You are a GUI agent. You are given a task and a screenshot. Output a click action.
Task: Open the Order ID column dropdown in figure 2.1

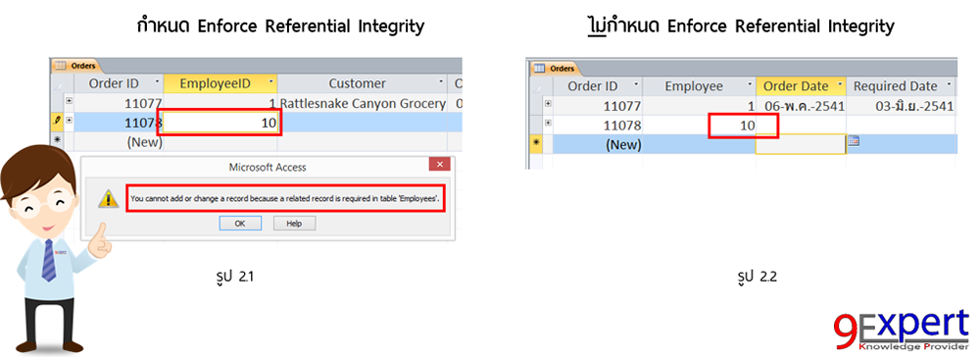click(x=157, y=82)
